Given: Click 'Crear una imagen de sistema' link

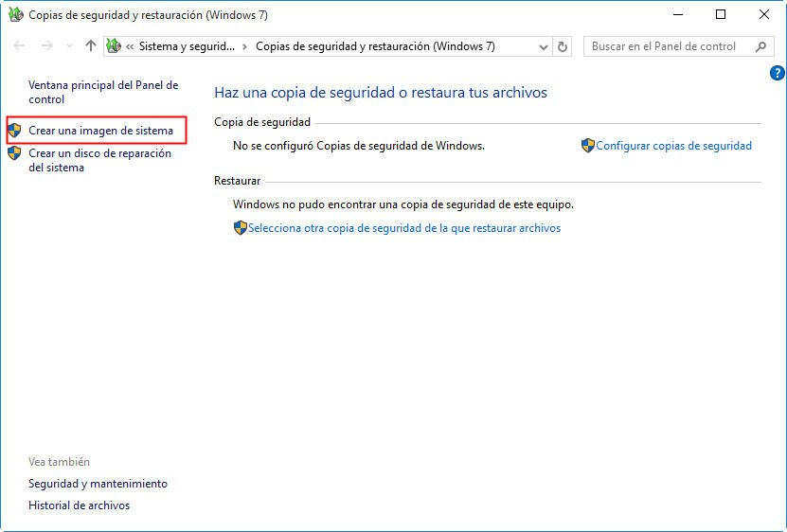Looking at the screenshot, I should 101,131.
